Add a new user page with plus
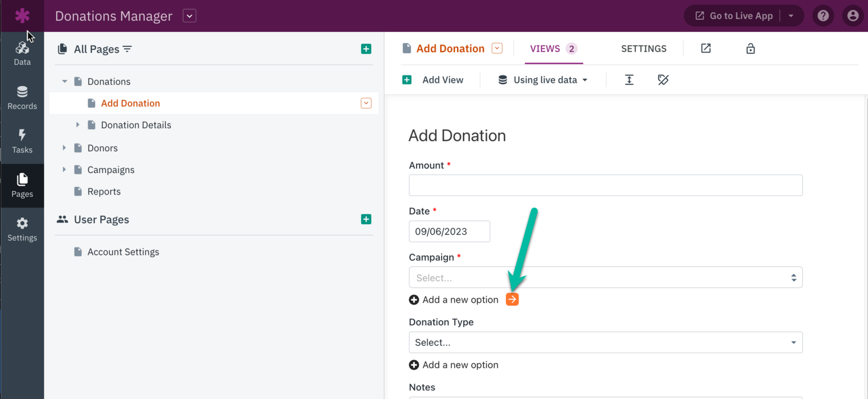Image resolution: width=868 pixels, height=399 pixels. click(366, 219)
